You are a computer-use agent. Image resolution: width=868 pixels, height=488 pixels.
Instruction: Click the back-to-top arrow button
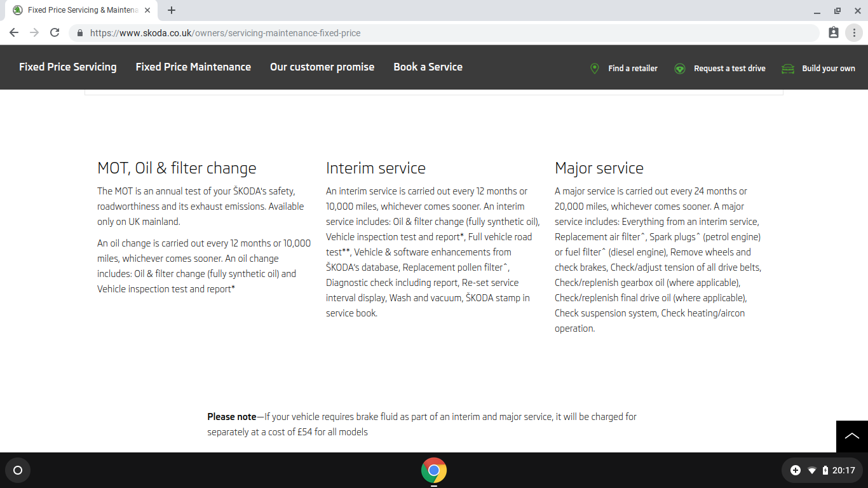pos(852,437)
